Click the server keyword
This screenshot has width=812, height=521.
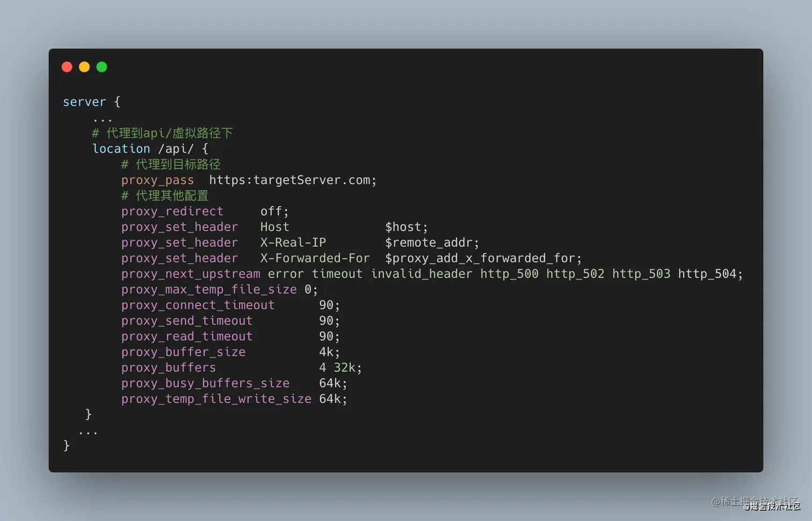click(84, 102)
